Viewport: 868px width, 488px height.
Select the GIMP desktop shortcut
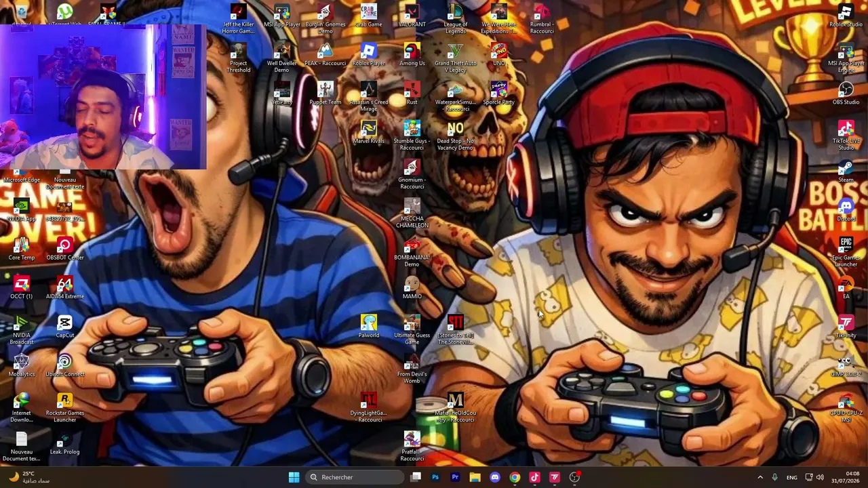pos(846,366)
